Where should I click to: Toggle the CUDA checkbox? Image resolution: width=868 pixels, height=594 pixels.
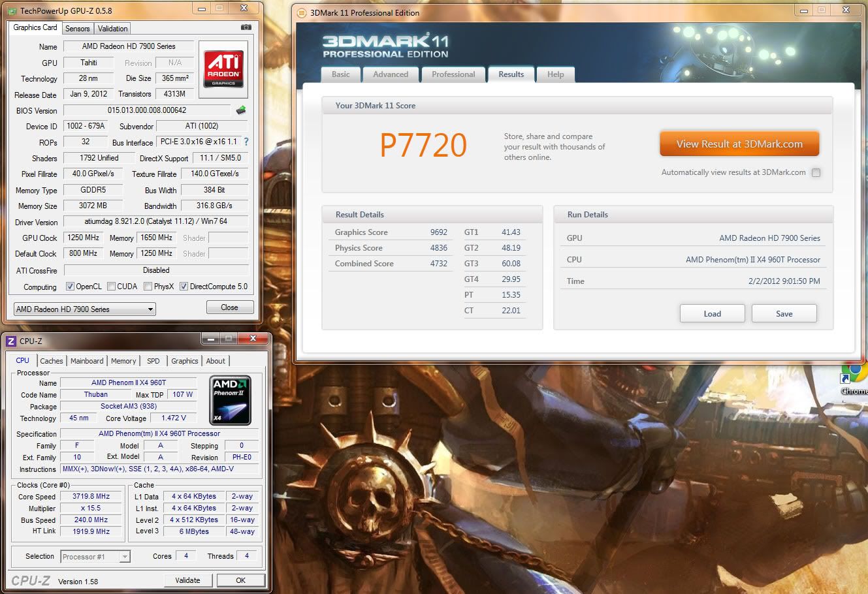click(x=111, y=287)
